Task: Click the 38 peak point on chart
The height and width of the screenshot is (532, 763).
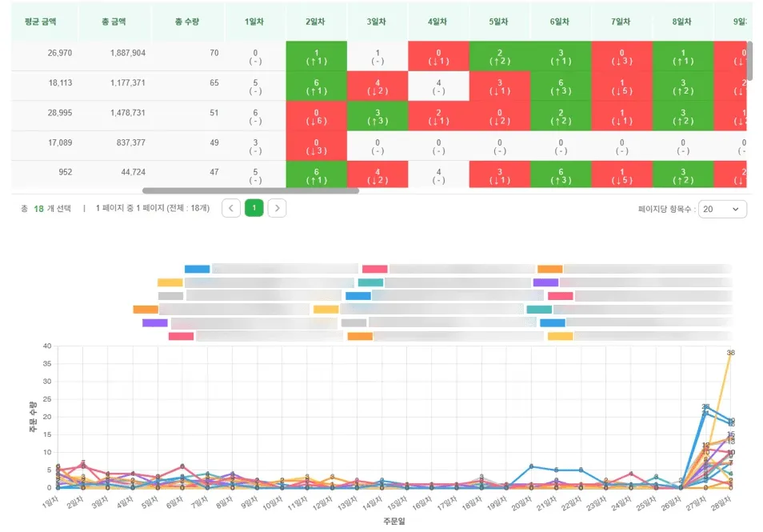Action: click(x=730, y=353)
